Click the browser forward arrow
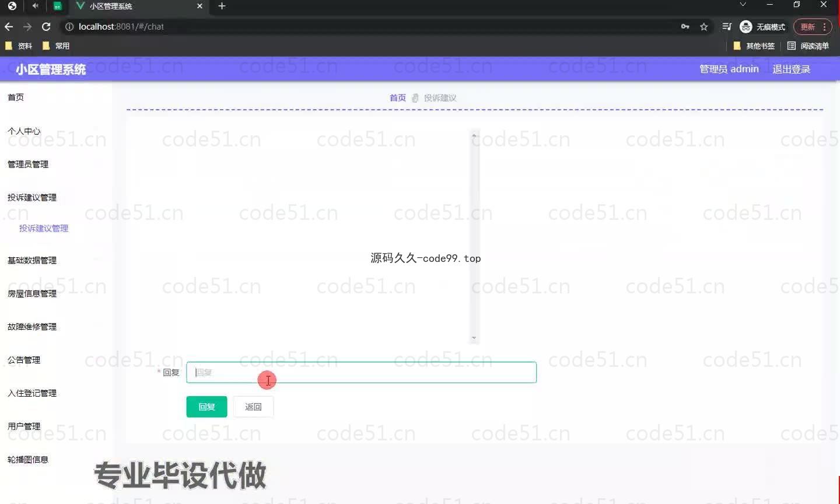The height and width of the screenshot is (504, 840). 27,27
